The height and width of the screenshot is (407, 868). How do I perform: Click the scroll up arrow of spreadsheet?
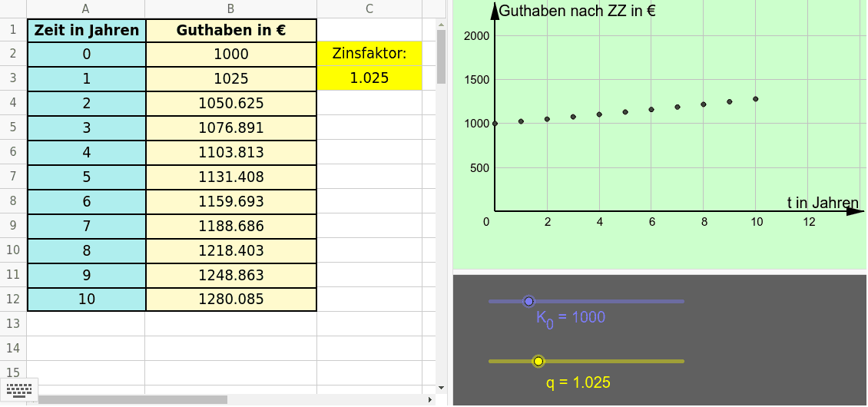[x=441, y=25]
